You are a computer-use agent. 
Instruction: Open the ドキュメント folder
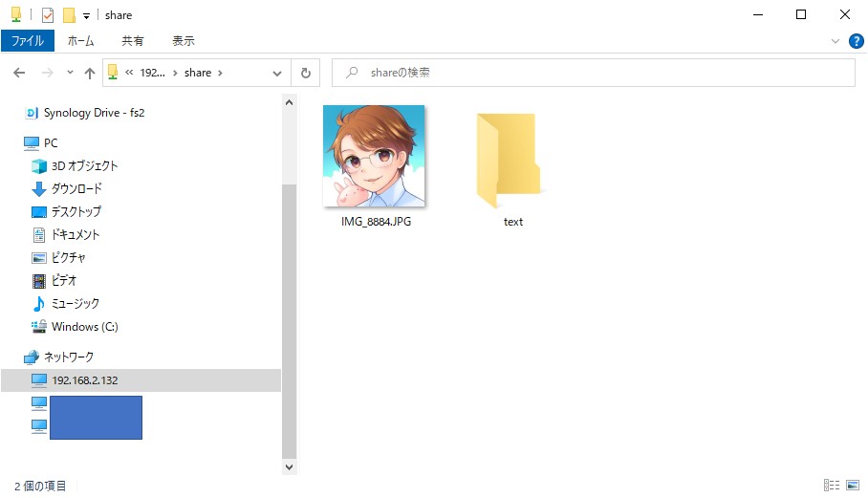[76, 234]
